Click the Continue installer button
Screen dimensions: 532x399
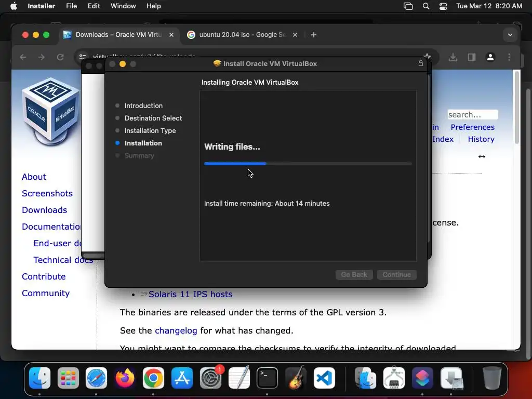pyautogui.click(x=396, y=274)
